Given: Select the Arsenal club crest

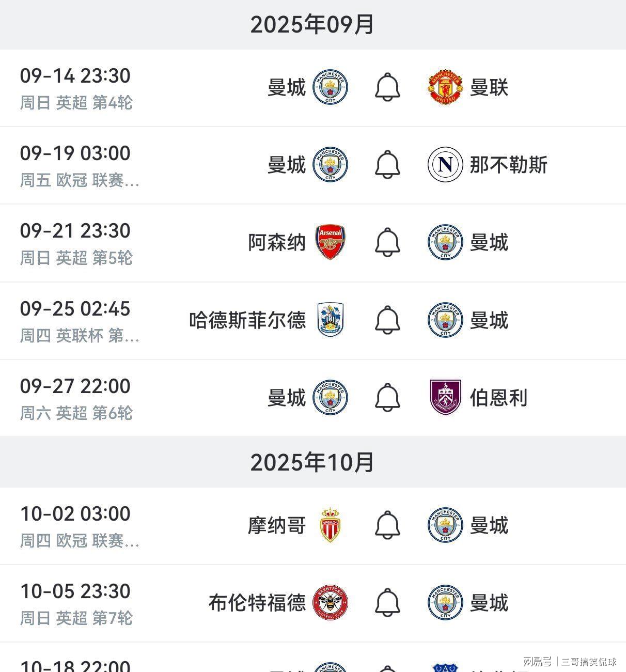Looking at the screenshot, I should click(331, 242).
